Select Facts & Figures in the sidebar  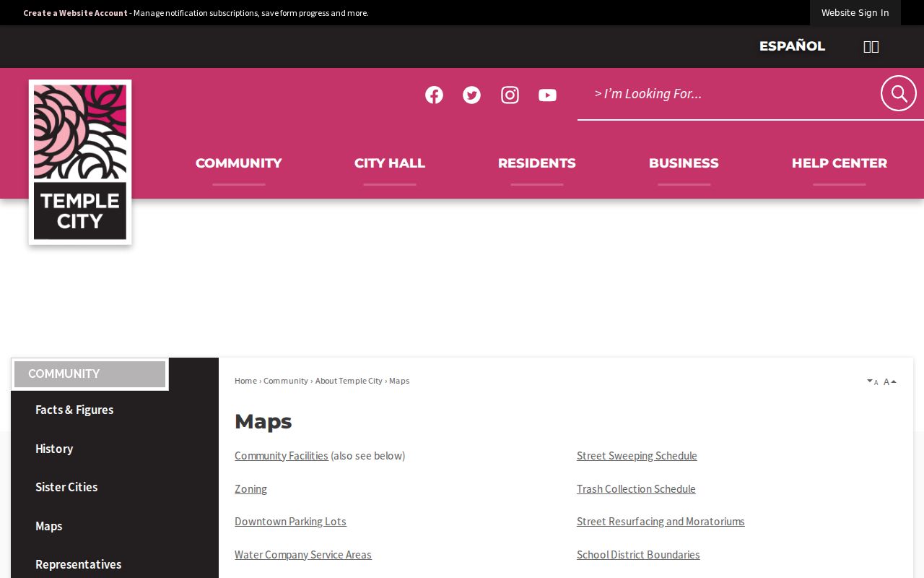point(74,410)
